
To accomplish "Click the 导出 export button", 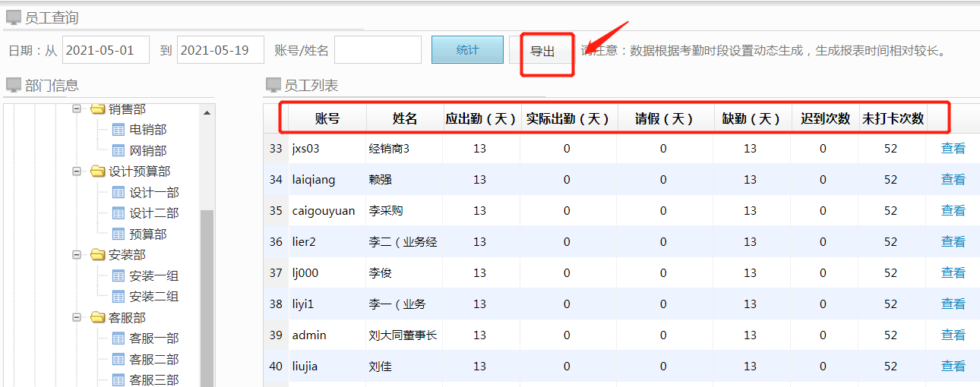I will click(x=542, y=52).
